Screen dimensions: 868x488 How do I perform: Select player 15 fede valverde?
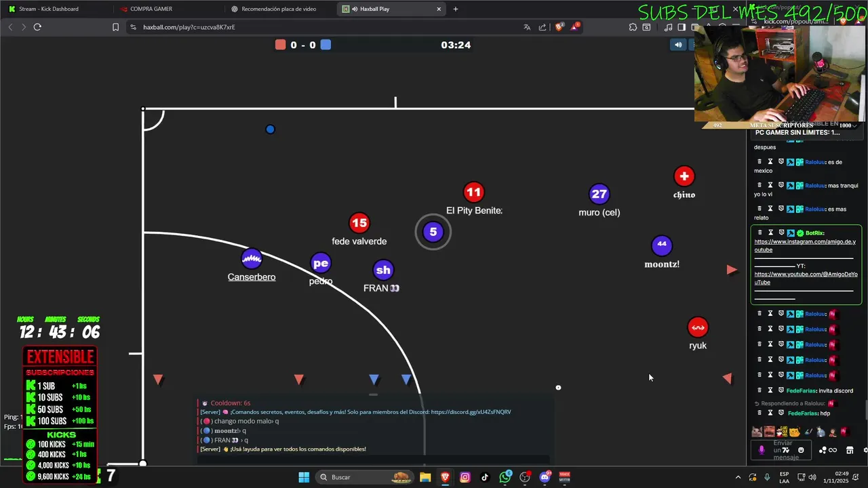(359, 223)
